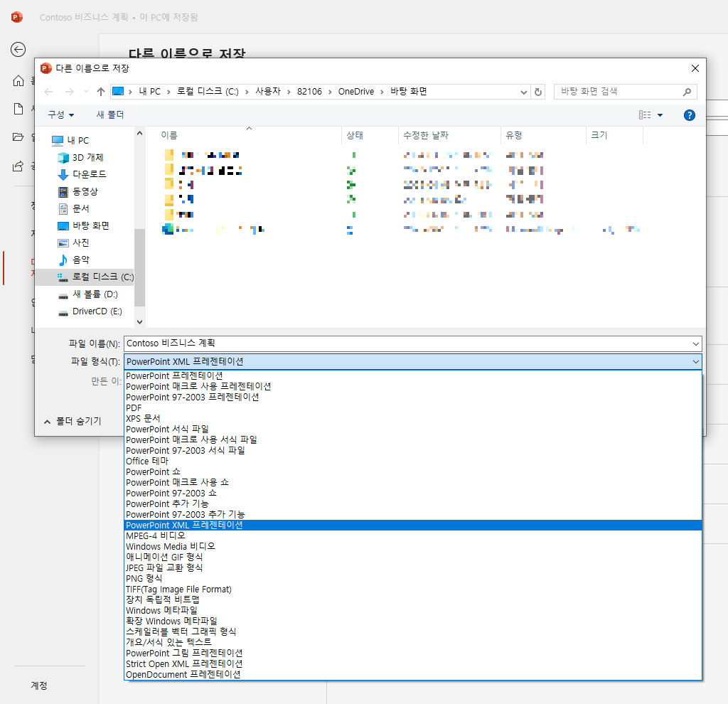Image resolution: width=728 pixels, height=704 pixels.
Task: Choose PDF format
Action: [x=413, y=407]
